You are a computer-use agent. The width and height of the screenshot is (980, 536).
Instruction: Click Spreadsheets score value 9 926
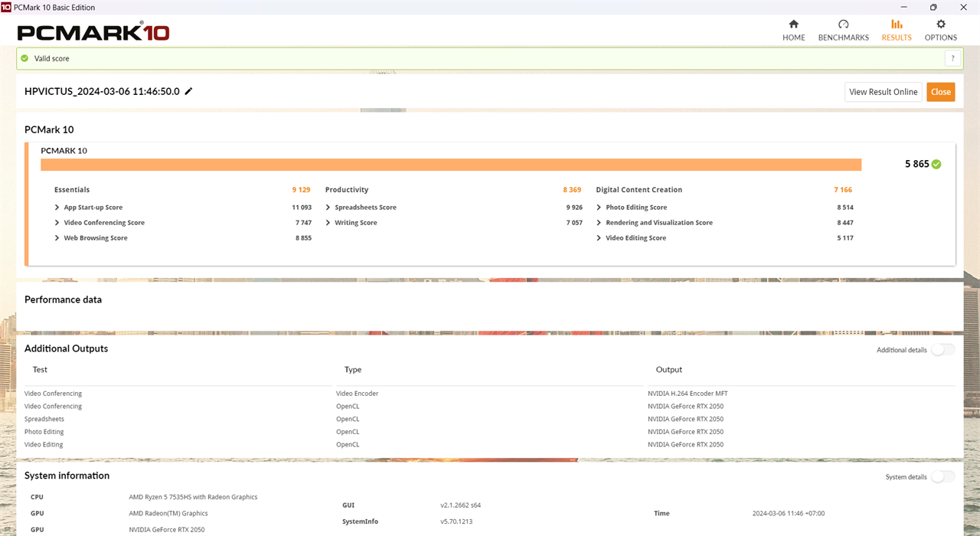pyautogui.click(x=574, y=208)
